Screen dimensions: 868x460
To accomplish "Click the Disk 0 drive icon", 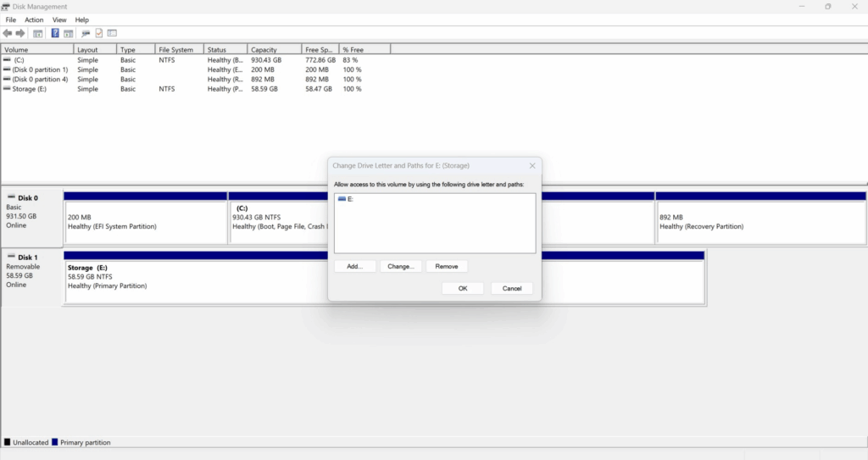I will point(11,197).
